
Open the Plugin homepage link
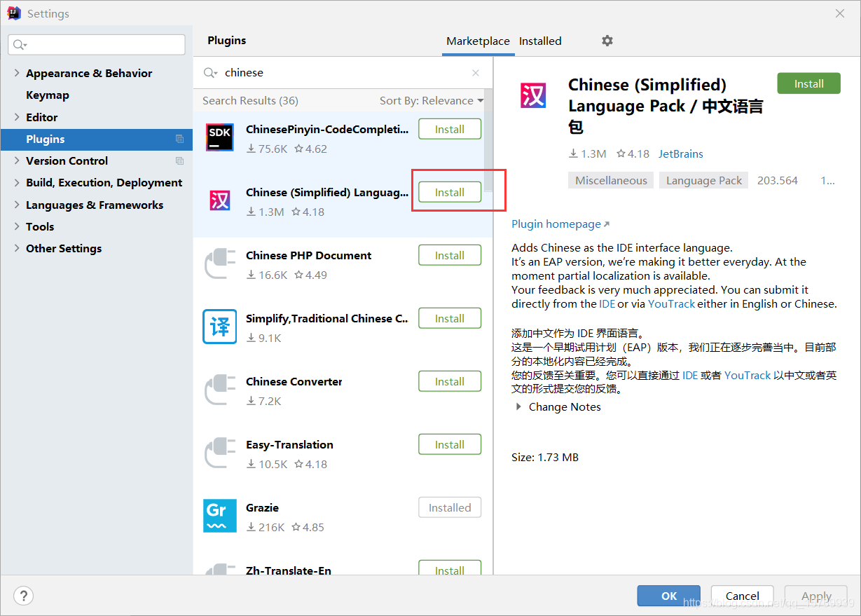pyautogui.click(x=560, y=224)
